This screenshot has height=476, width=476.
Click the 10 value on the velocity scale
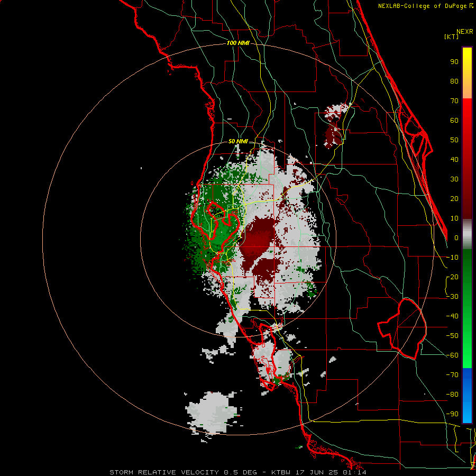pos(454,218)
